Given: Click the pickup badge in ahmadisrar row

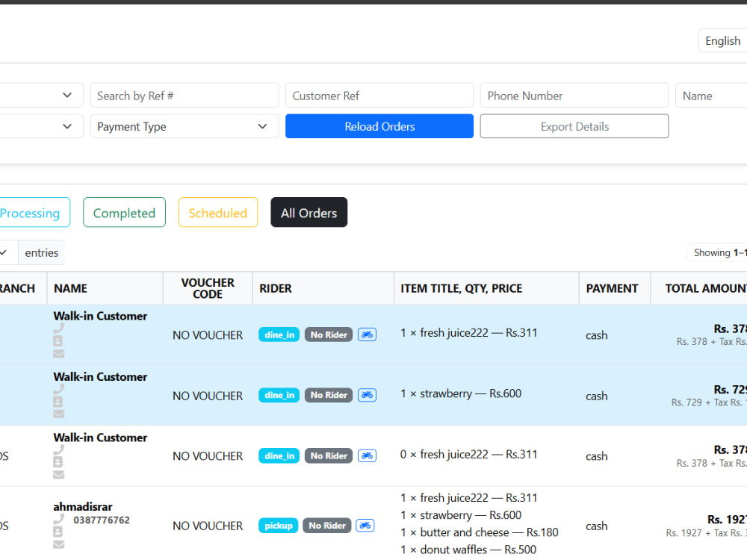Looking at the screenshot, I should tap(278, 525).
